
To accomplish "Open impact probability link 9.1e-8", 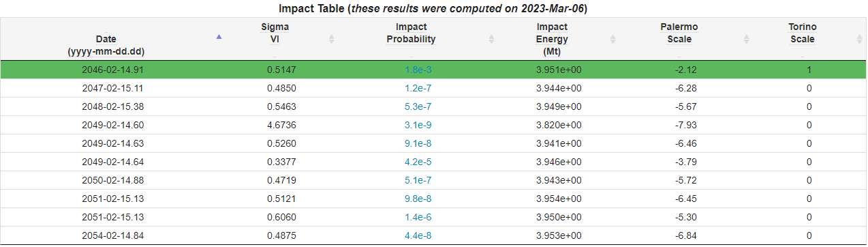I will click(x=418, y=143).
